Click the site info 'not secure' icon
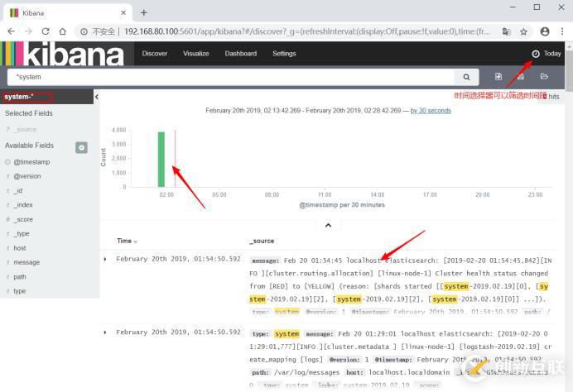 (84, 31)
